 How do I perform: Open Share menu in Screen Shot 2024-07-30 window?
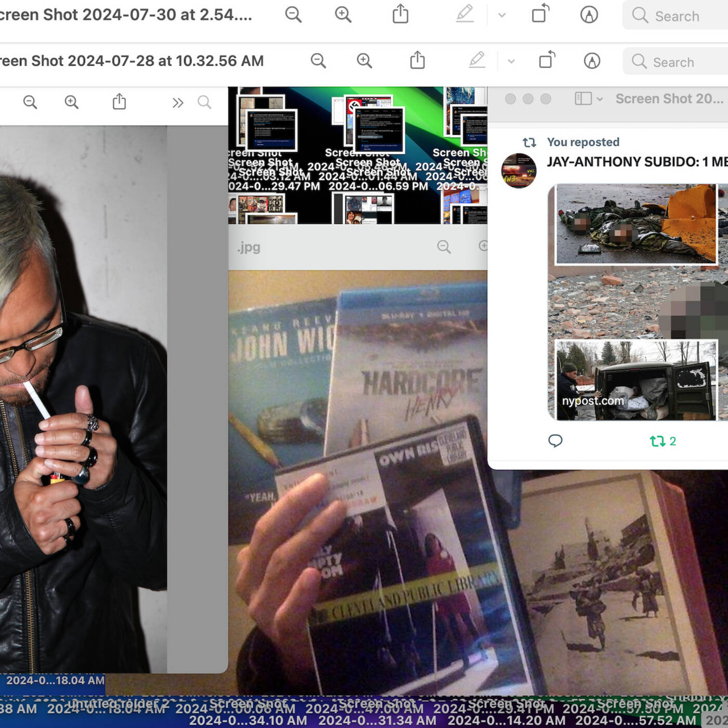400,14
